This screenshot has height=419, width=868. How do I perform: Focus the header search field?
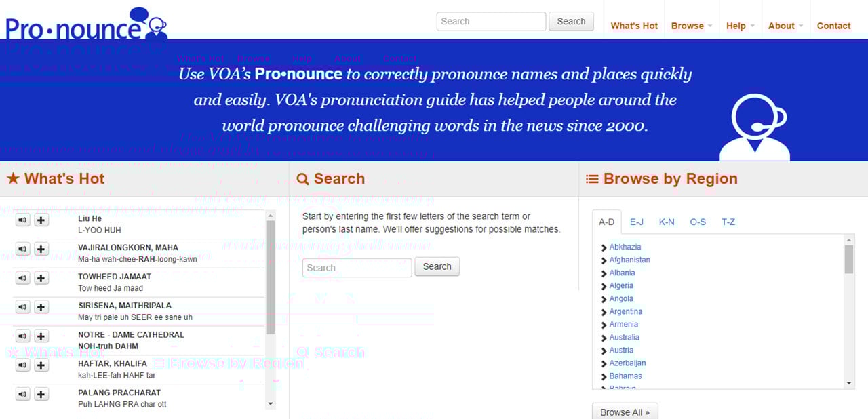(491, 21)
